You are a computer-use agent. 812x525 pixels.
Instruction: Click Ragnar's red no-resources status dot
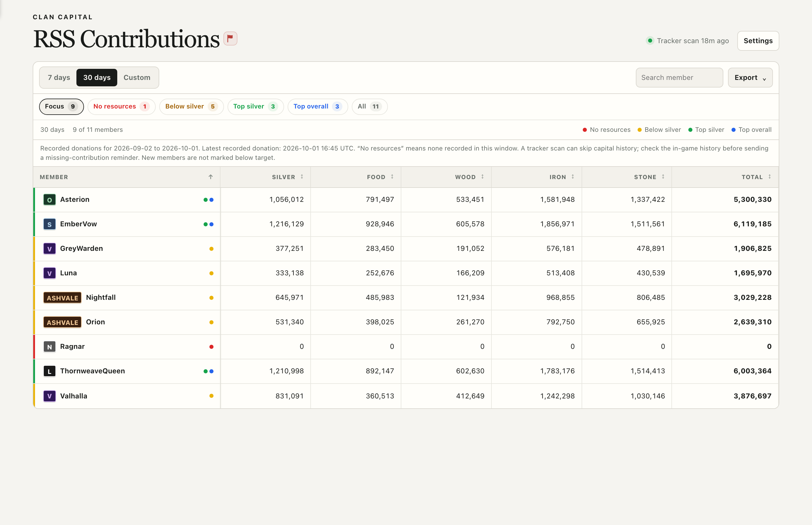(211, 347)
